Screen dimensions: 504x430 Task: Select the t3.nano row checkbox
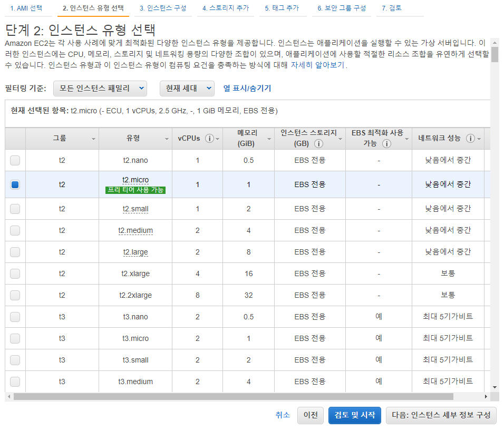[x=15, y=317]
